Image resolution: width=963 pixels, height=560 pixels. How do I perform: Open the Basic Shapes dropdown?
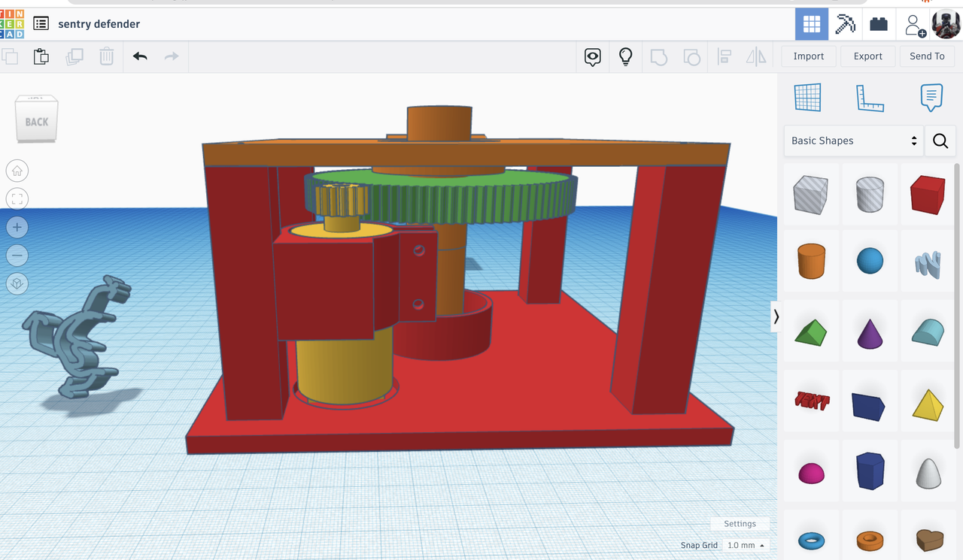point(854,141)
